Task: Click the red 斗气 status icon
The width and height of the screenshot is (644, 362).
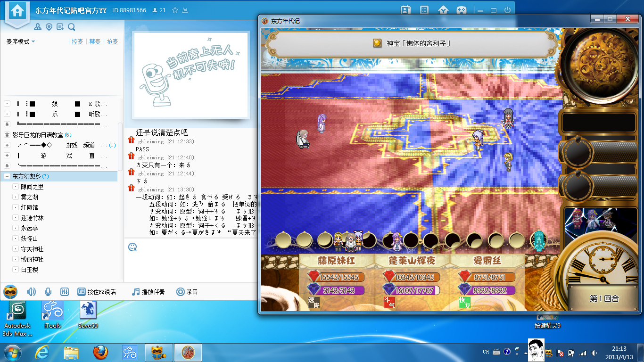Action: tap(389, 303)
